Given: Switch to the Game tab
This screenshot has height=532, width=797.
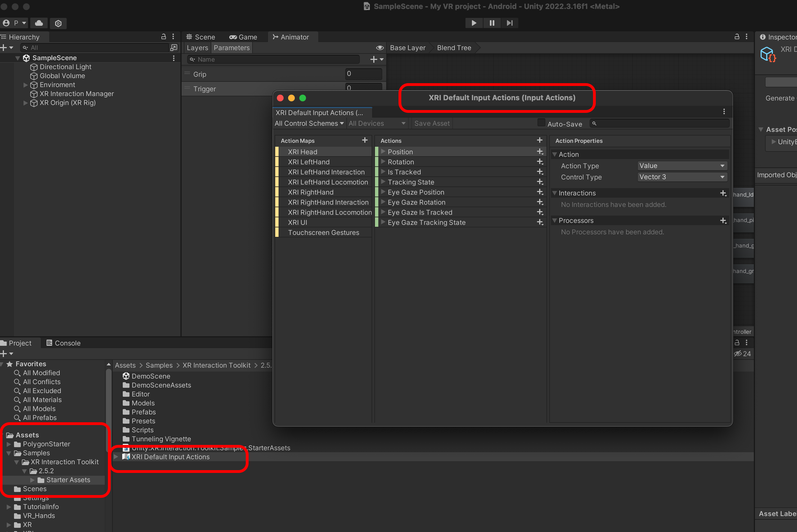Looking at the screenshot, I should [x=243, y=37].
